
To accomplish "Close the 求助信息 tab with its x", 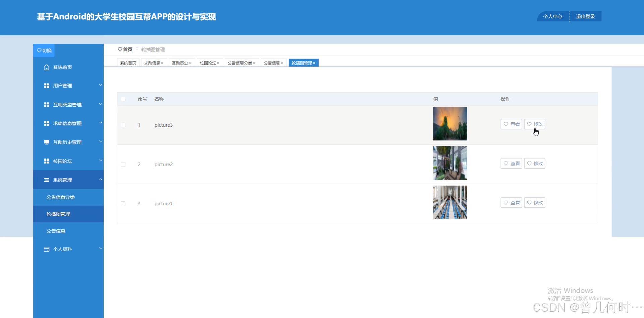I will 162,63.
